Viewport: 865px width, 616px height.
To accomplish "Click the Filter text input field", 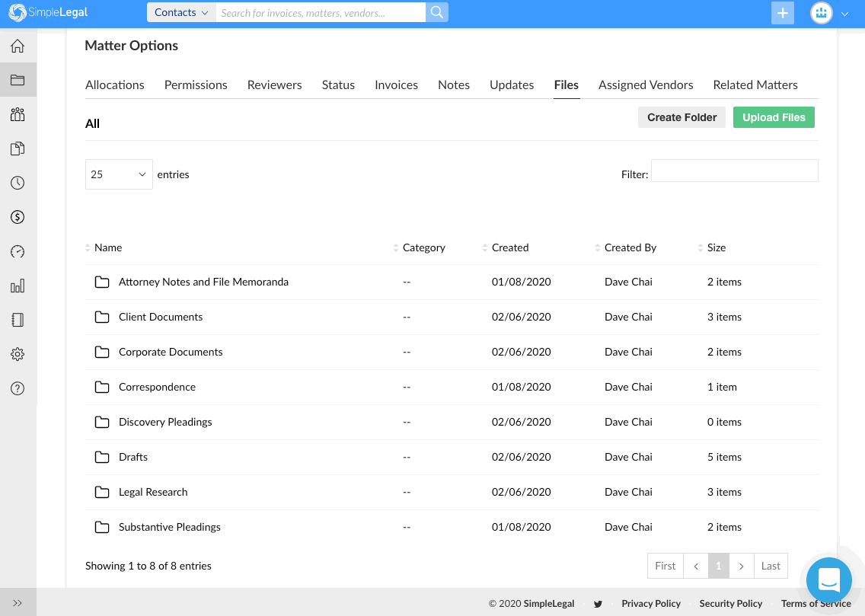I will [x=734, y=171].
